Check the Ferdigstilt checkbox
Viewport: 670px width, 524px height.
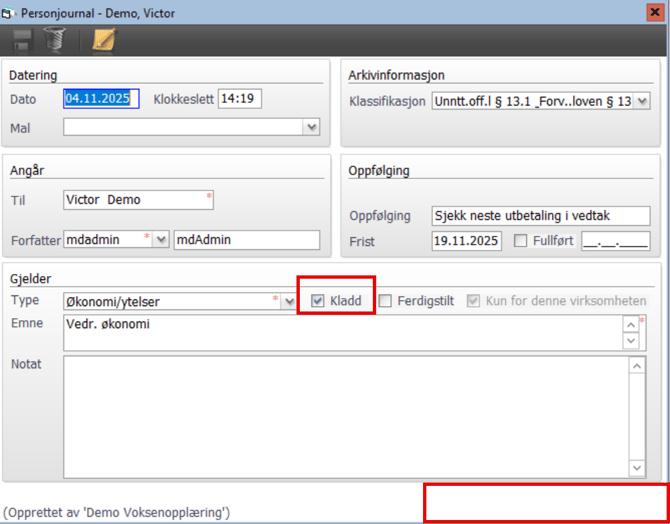point(385,300)
